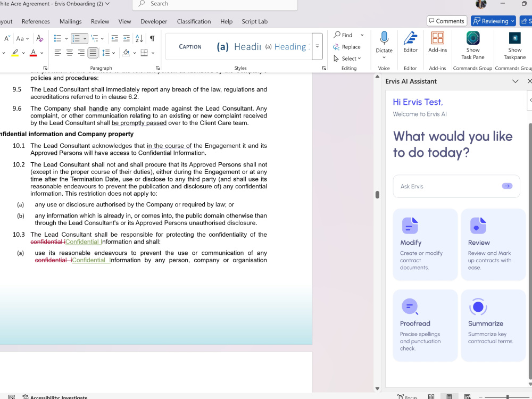Switch to Print Layout view icon
Screen dimensions: 532x399
[449, 397]
